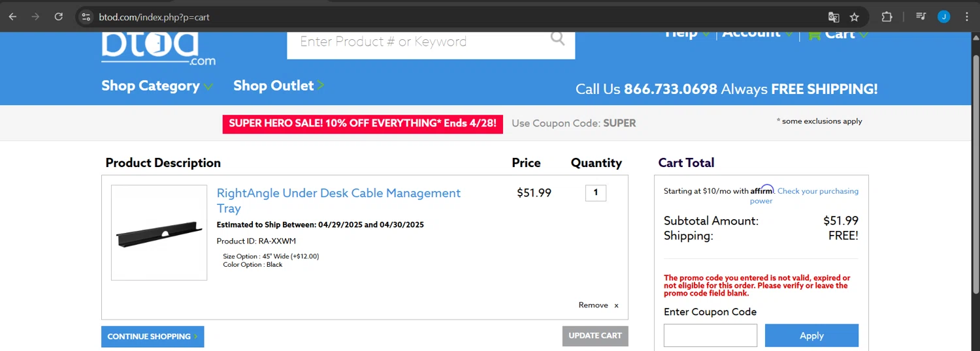Open the Shop Outlet link

click(278, 85)
